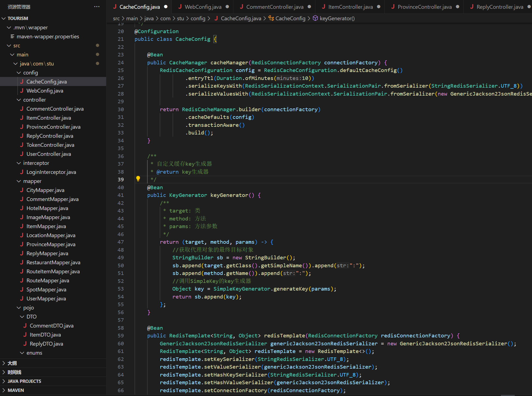
Task: Click the Java icon beside CityMapper.java
Action: pos(22,190)
